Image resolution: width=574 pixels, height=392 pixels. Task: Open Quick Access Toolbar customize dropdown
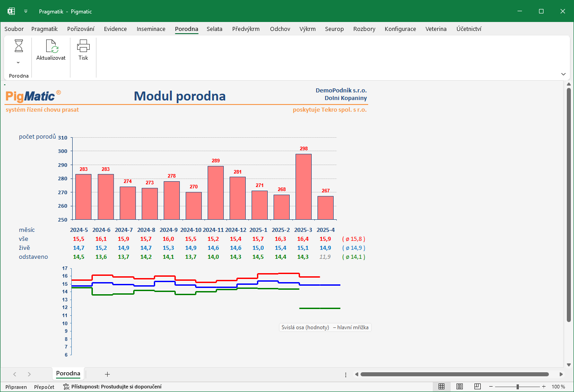[x=26, y=11]
